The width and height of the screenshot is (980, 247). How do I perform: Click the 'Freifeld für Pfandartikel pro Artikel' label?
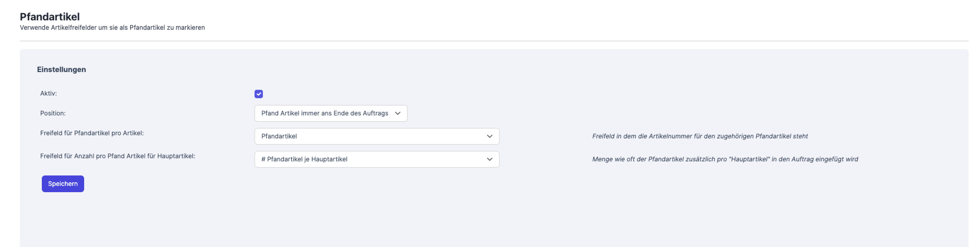pyautogui.click(x=92, y=133)
